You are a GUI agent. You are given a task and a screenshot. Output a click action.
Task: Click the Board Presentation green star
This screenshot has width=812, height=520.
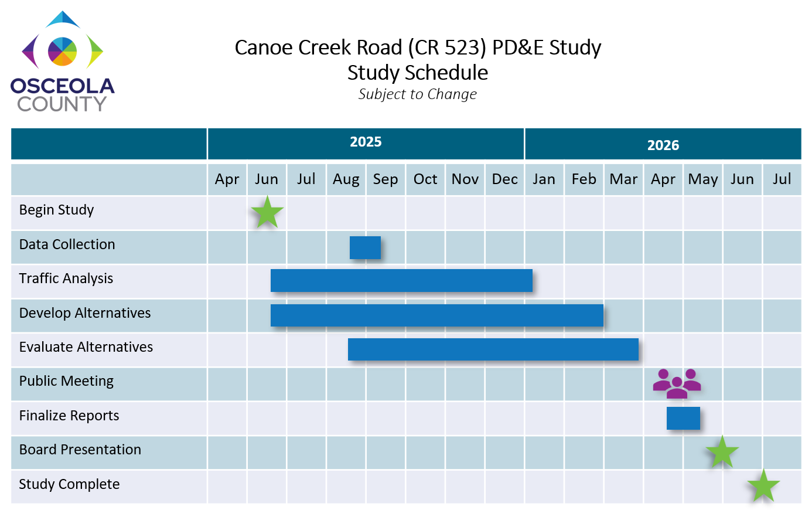click(x=722, y=452)
